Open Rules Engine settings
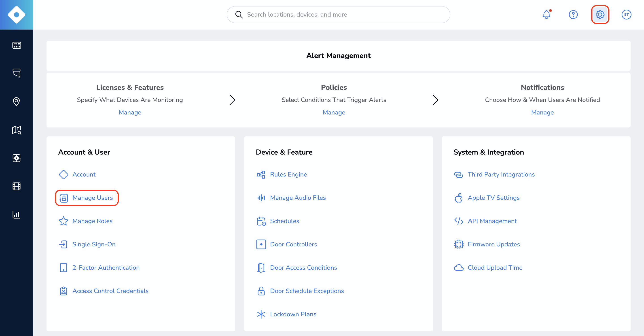This screenshot has width=644, height=336. pyautogui.click(x=288, y=174)
